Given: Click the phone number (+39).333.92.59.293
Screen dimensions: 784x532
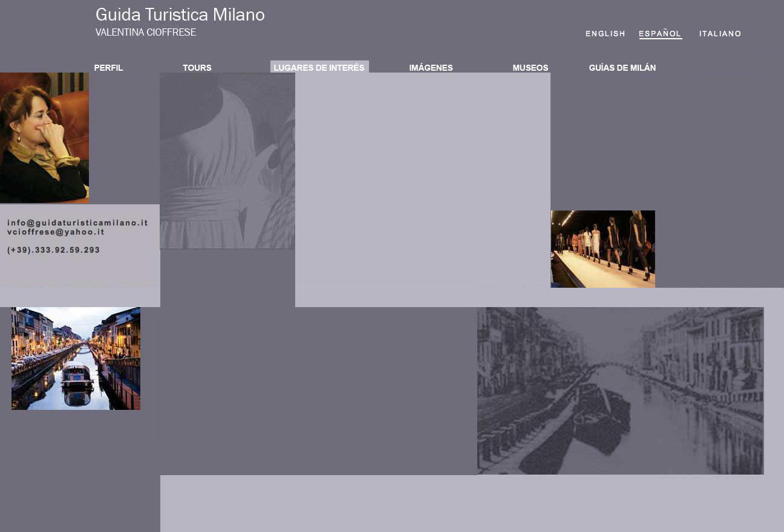Looking at the screenshot, I should (53, 250).
